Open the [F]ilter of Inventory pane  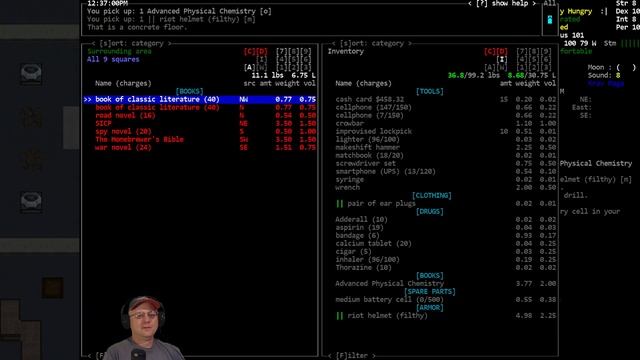(x=351, y=356)
